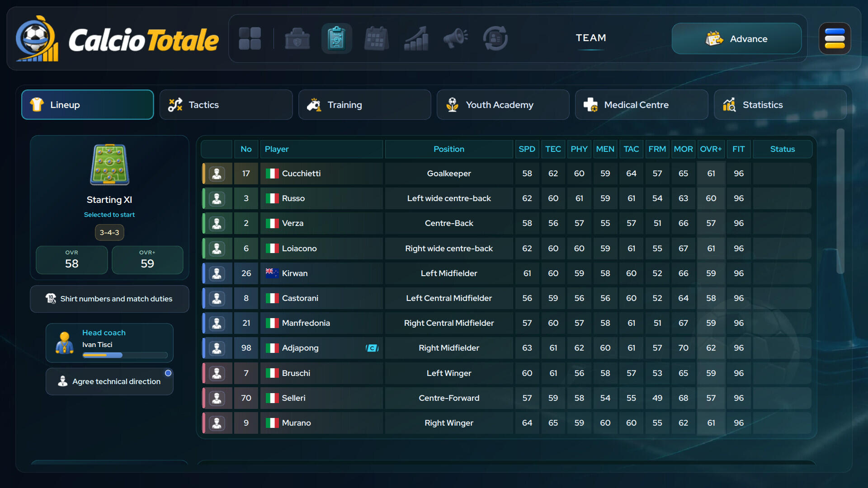Screen dimensions: 868x488
Task: Sort by the SPD column header
Action: click(527, 149)
